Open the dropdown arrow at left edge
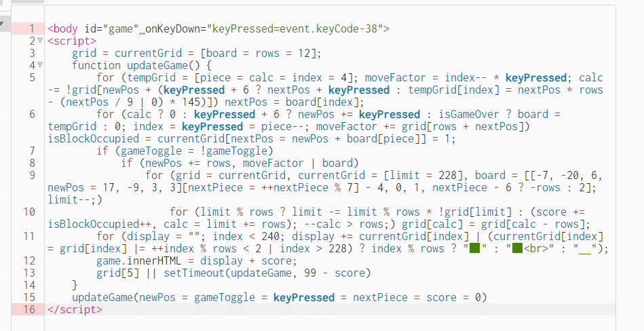Viewport: 644px width, 331px height. point(1,24)
